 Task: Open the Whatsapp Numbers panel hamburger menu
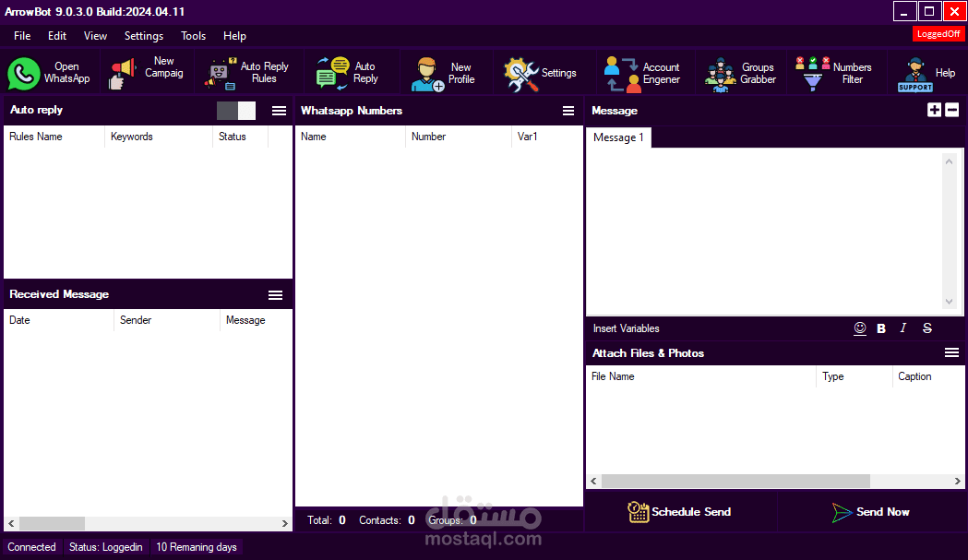(x=568, y=111)
